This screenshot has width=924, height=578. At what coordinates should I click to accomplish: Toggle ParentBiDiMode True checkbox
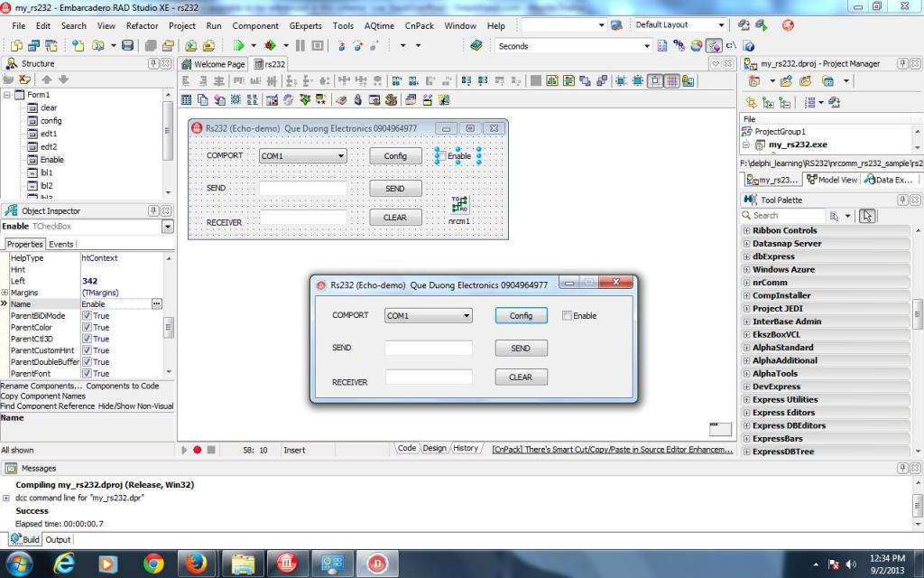87,315
